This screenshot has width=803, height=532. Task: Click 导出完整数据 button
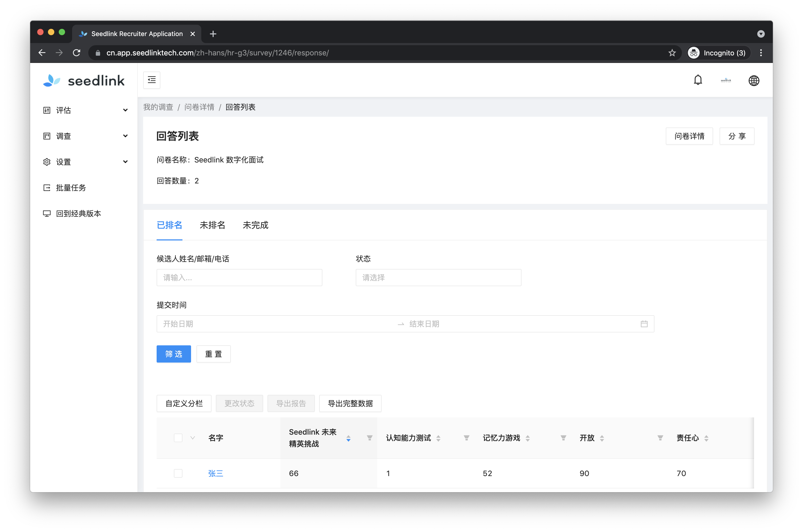[350, 403]
